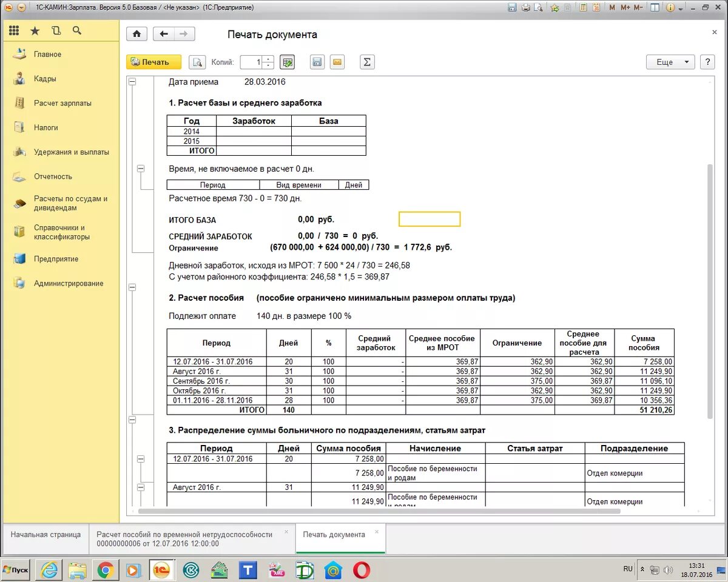Open the Налоги section
Screen dimensions: 728x582
(x=46, y=127)
